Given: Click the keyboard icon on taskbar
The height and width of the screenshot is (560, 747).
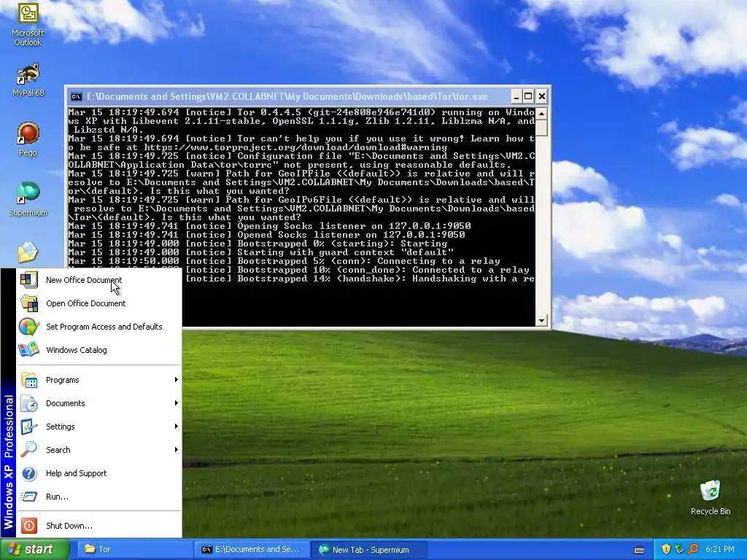Looking at the screenshot, I should pyautogui.click(x=639, y=550).
